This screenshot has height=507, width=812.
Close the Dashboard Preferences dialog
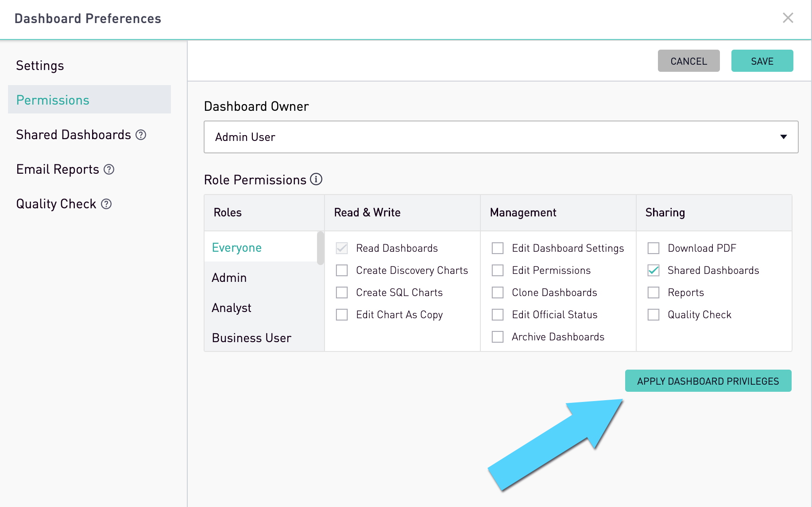[788, 18]
